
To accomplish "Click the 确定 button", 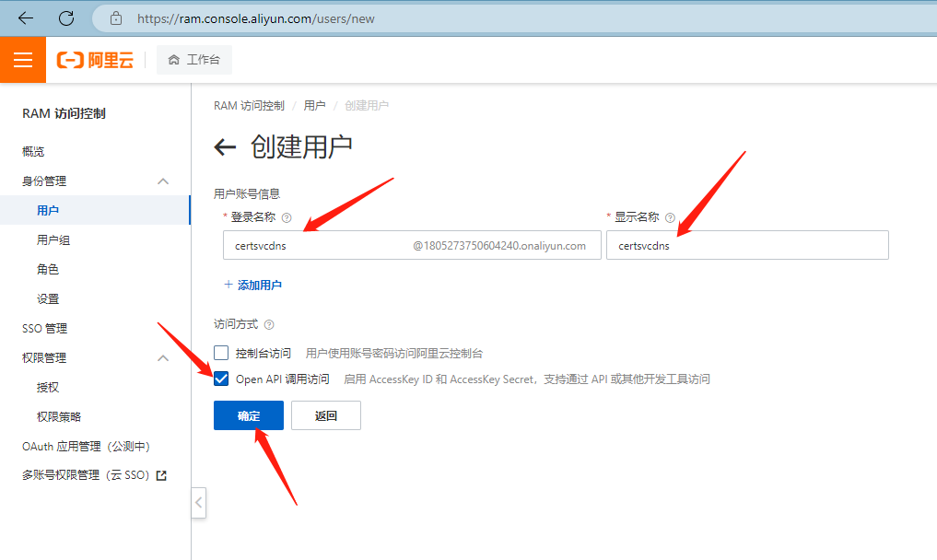I will [x=249, y=415].
